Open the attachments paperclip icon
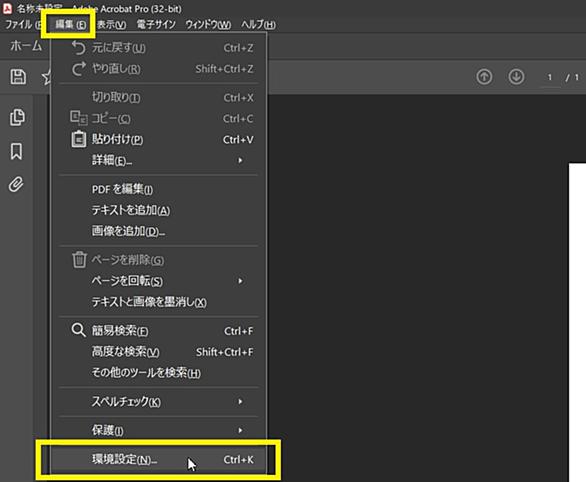Image resolution: width=586 pixels, height=482 pixels. [16, 184]
